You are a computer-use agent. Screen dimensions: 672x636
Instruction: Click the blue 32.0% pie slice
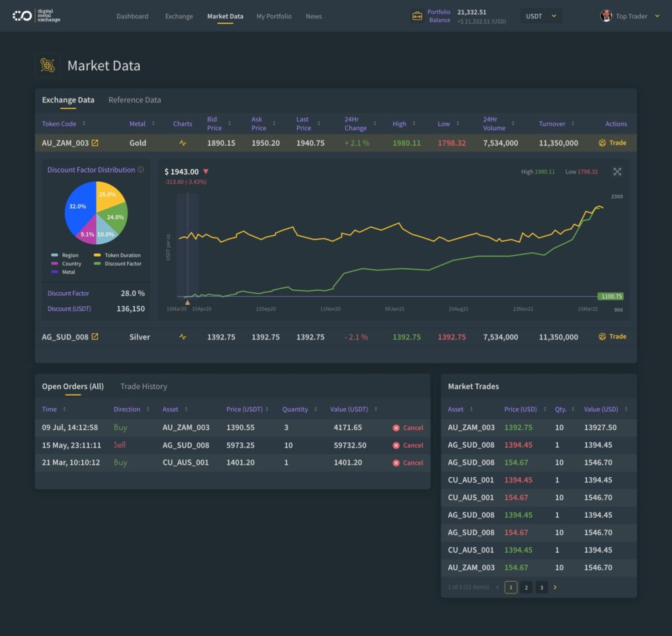click(80, 205)
